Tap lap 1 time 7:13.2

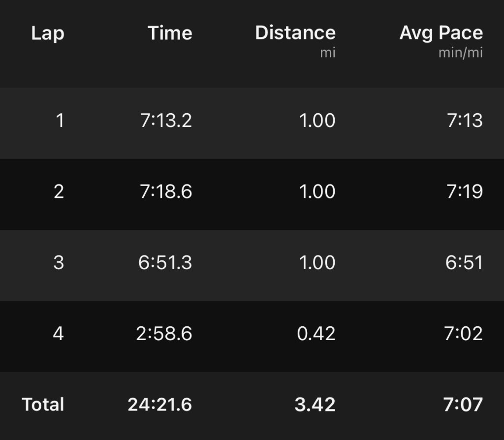pyautogui.click(x=166, y=121)
